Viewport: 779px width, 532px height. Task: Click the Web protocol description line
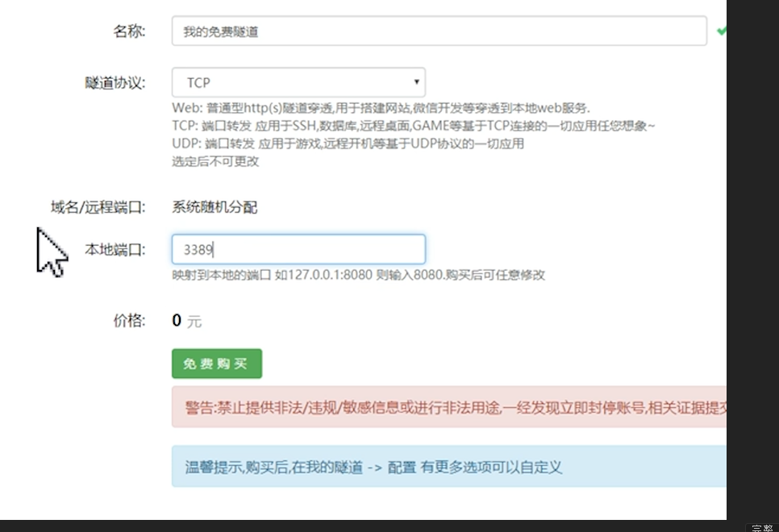coord(381,108)
